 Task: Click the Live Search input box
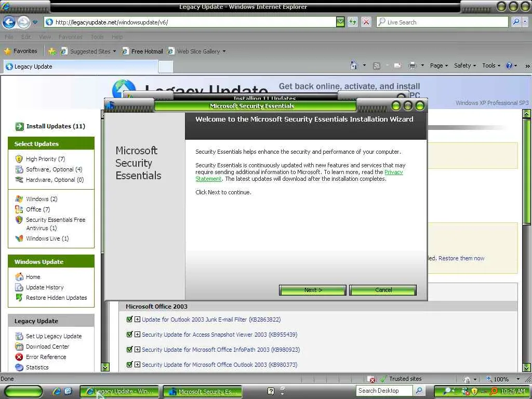(x=442, y=22)
